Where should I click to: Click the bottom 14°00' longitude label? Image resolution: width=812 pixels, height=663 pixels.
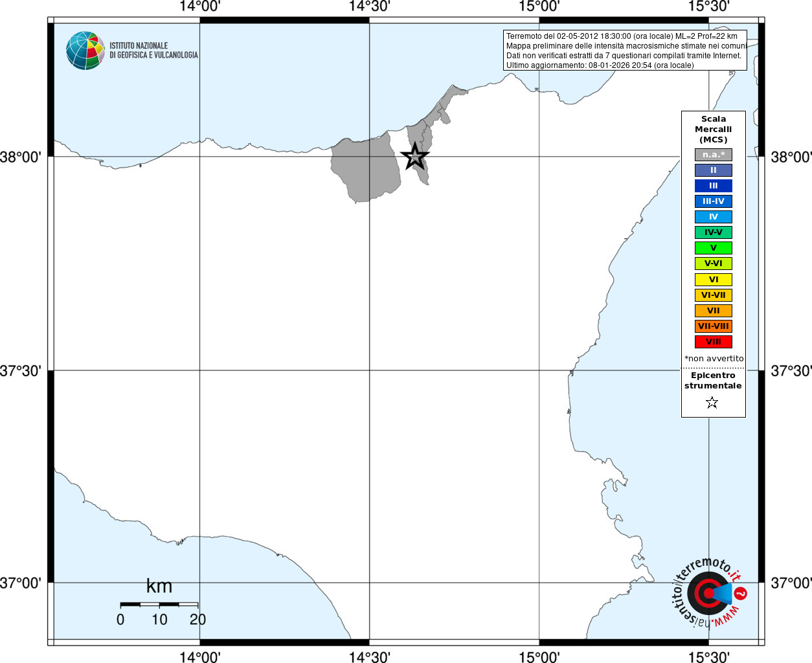pos(200,657)
